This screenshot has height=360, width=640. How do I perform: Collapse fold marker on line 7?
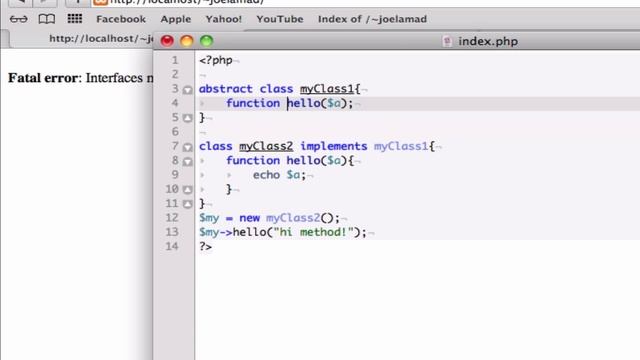click(x=187, y=147)
